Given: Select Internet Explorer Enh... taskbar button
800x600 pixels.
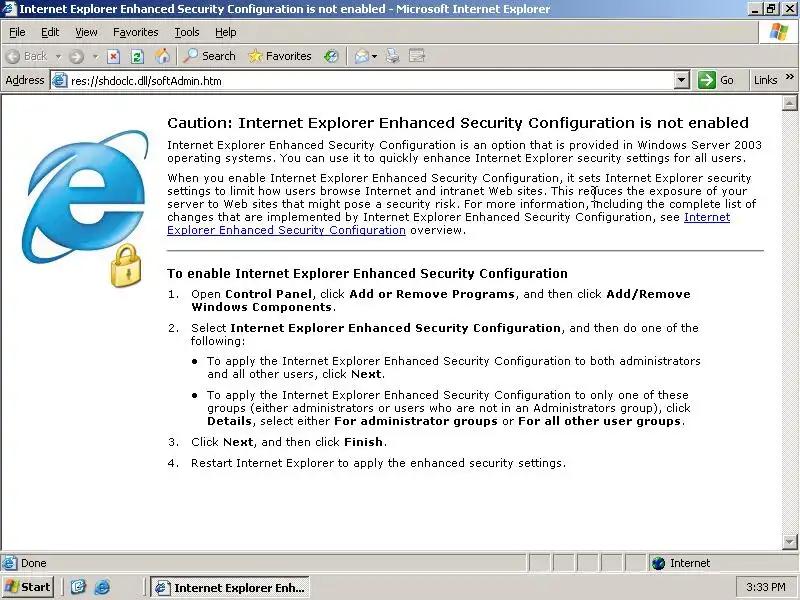Looking at the screenshot, I should pos(230,588).
